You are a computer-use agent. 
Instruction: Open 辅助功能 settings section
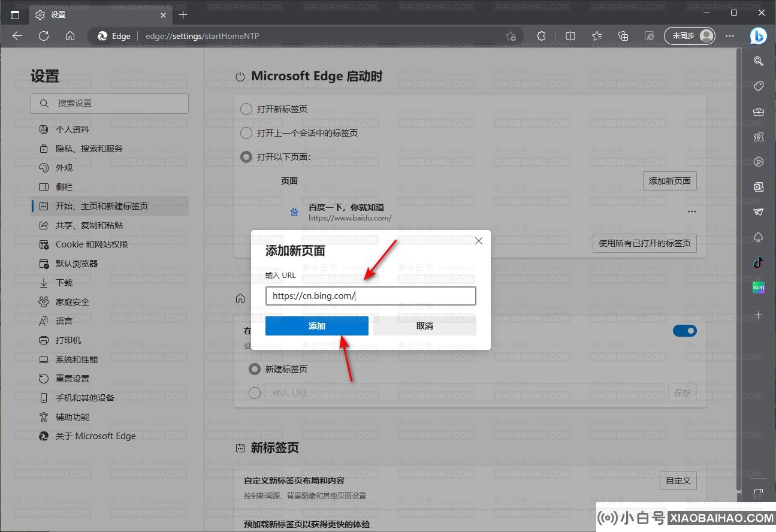[x=110, y=417]
